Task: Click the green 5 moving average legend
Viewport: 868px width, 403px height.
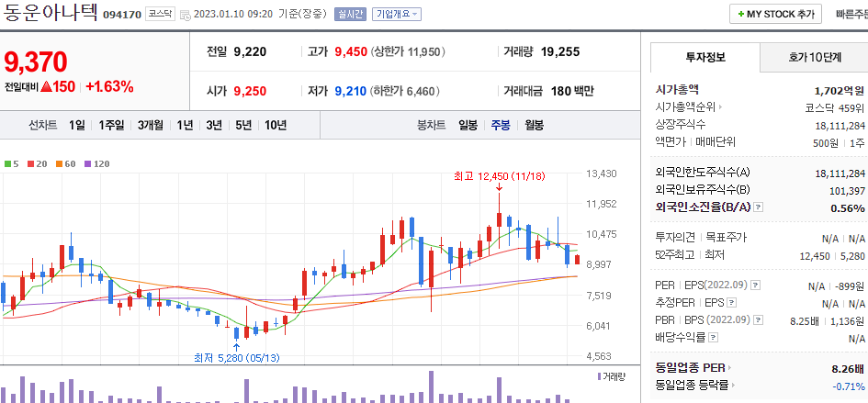Action: 12,163
